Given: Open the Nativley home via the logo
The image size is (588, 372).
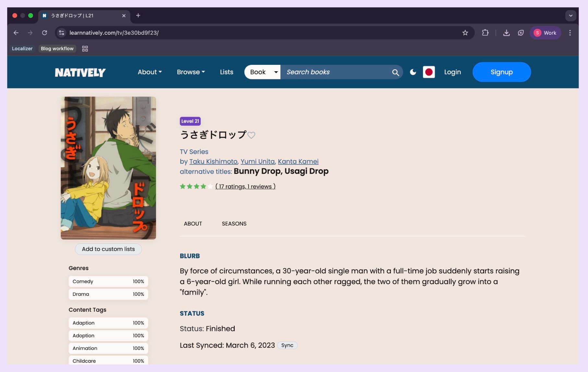Looking at the screenshot, I should tap(80, 72).
